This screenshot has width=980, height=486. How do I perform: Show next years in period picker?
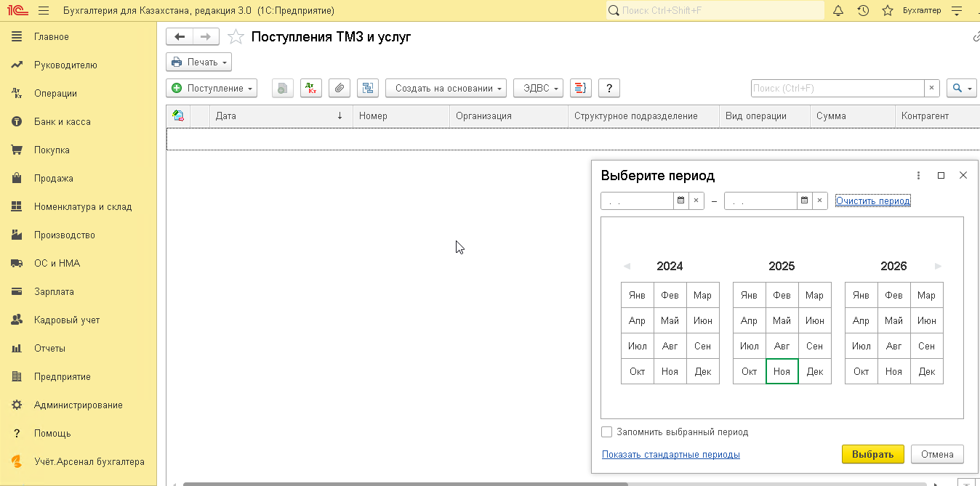coord(938,267)
